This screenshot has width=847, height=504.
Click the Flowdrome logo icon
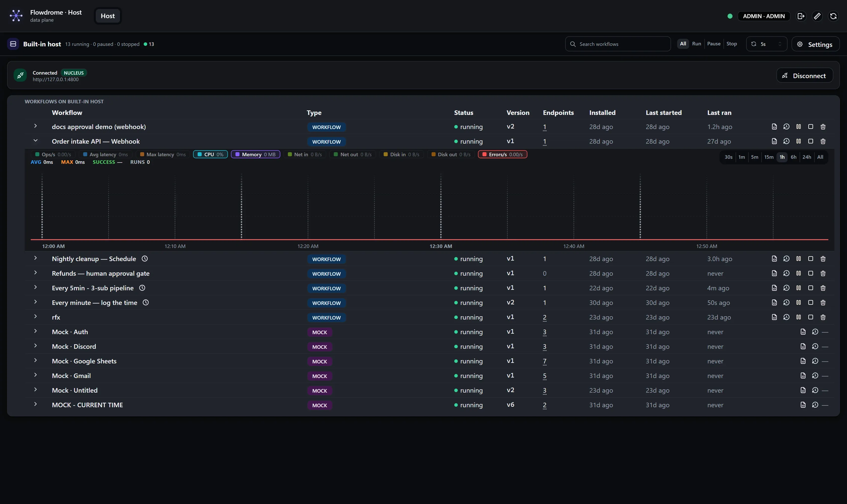click(x=16, y=16)
